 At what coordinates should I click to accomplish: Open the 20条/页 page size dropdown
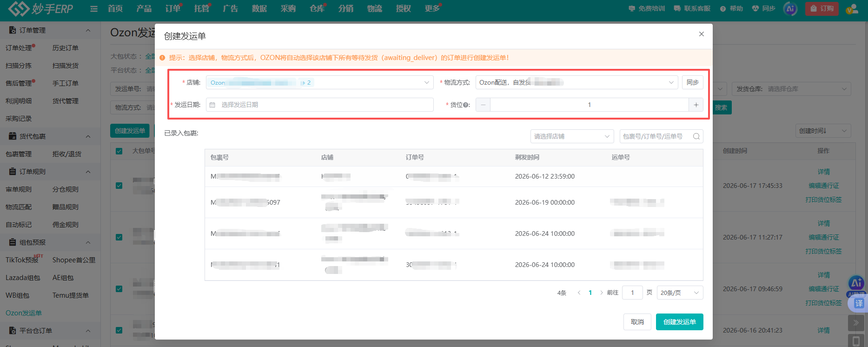(x=680, y=293)
